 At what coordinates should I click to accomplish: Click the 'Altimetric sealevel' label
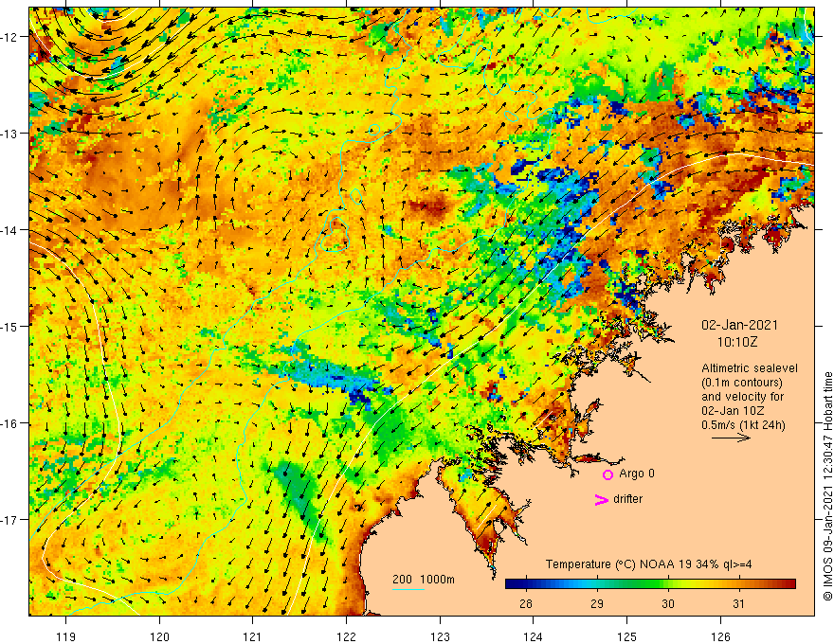750,368
